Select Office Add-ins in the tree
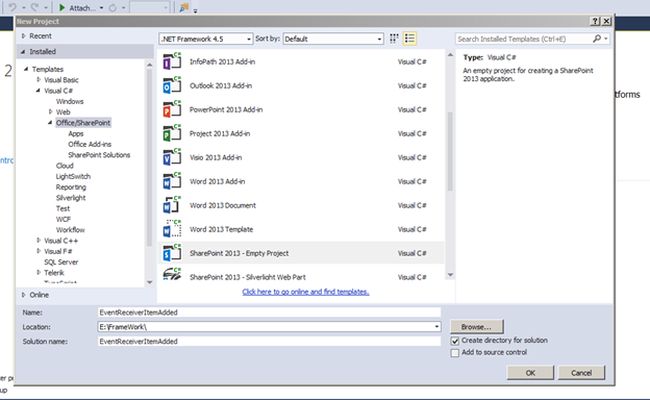 pyautogui.click(x=90, y=144)
